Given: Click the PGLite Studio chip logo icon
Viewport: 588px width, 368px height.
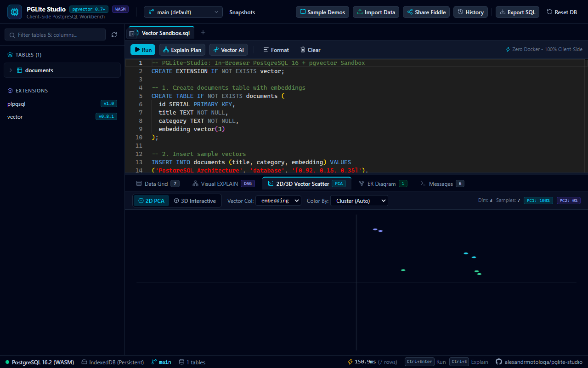Looking at the screenshot, I should (15, 12).
